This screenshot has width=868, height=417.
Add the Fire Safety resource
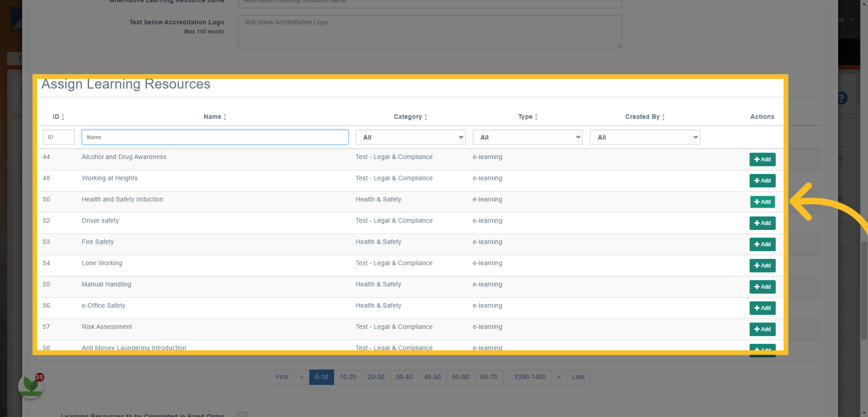coord(762,244)
